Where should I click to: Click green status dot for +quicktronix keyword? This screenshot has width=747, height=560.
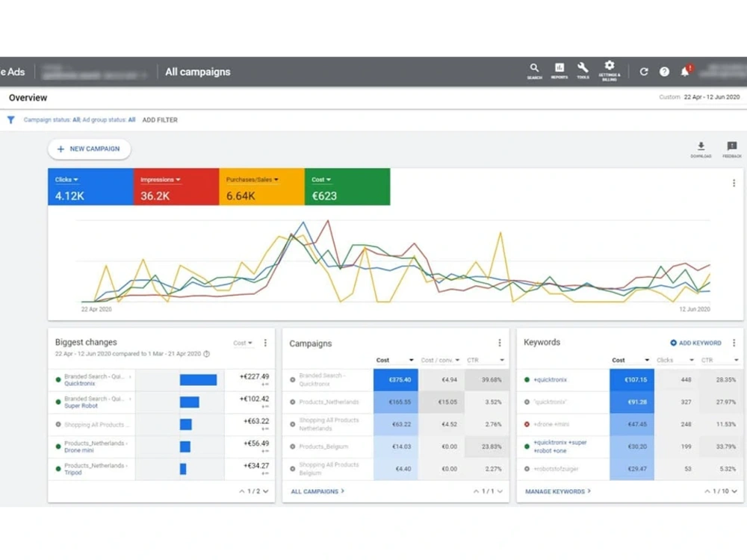[527, 379]
